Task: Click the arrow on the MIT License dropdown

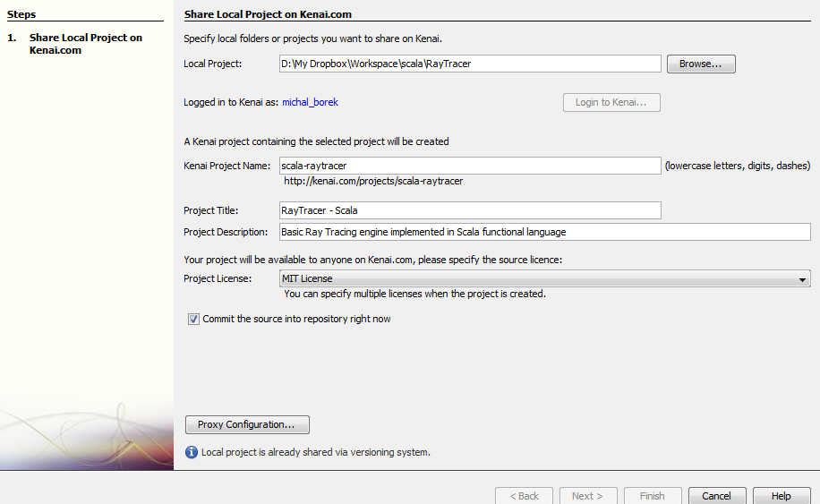Action: pyautogui.click(x=803, y=279)
